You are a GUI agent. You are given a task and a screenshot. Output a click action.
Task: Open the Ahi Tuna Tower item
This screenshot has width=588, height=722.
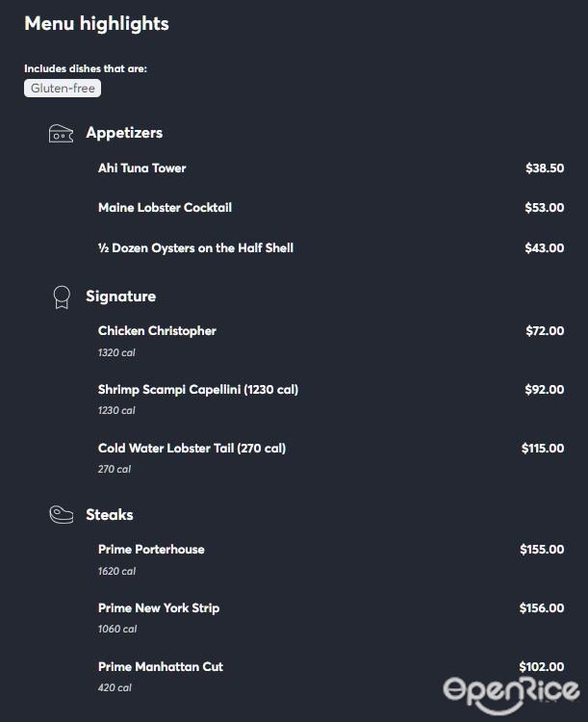pyautogui.click(x=141, y=168)
